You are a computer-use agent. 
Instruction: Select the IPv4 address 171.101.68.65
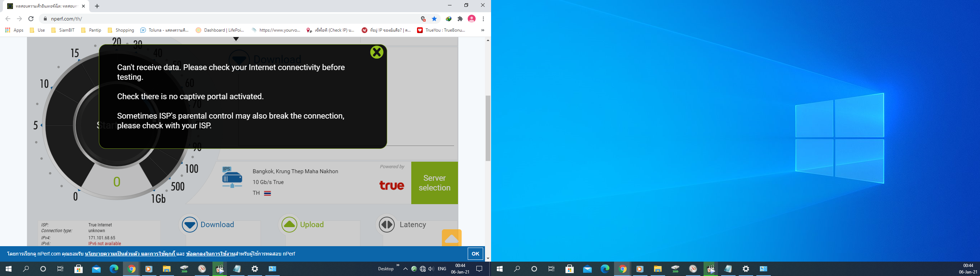click(x=102, y=238)
